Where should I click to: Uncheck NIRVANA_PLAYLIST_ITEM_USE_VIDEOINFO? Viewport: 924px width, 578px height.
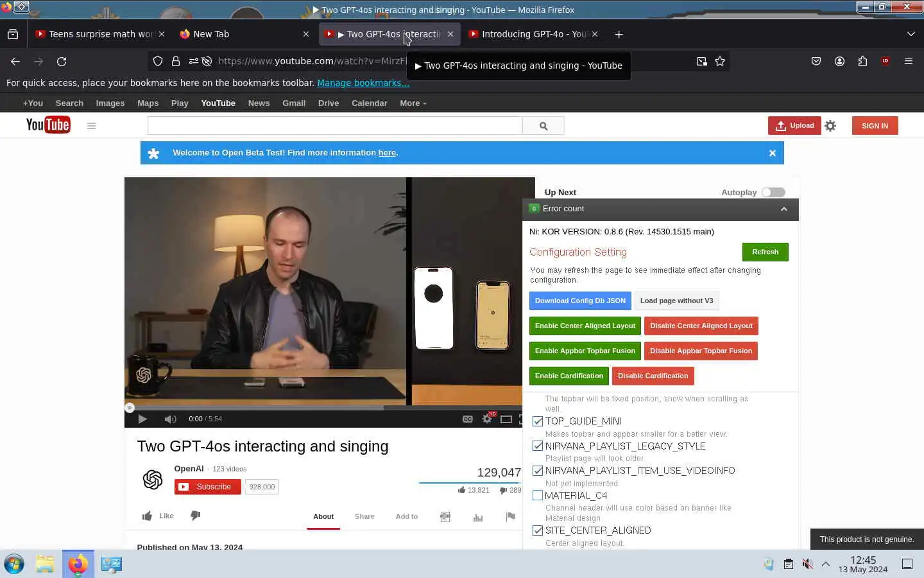pos(538,471)
